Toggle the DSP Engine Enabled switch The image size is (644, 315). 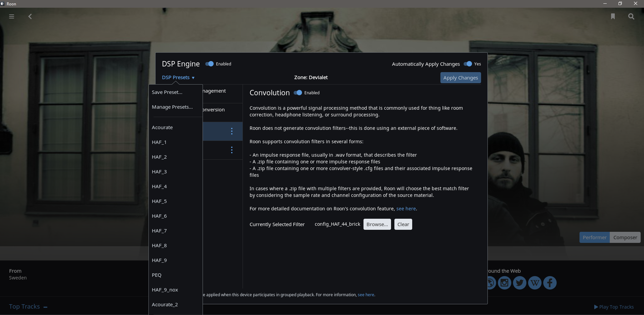coord(209,64)
